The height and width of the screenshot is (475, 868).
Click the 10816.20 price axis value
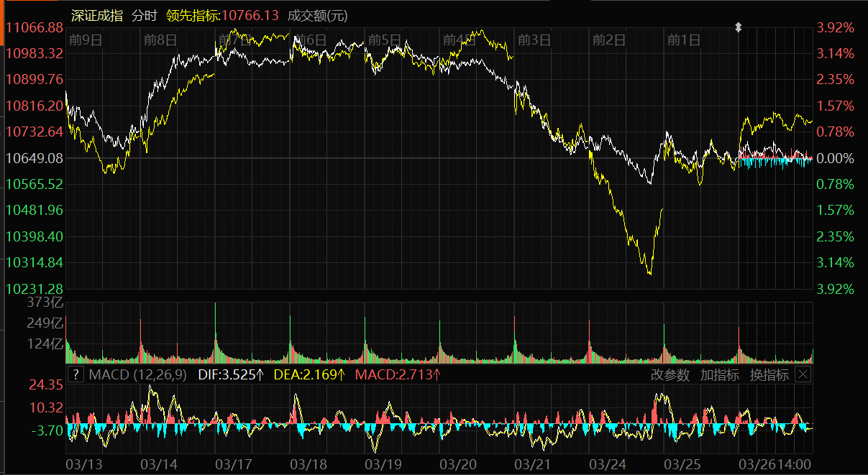pyautogui.click(x=35, y=106)
